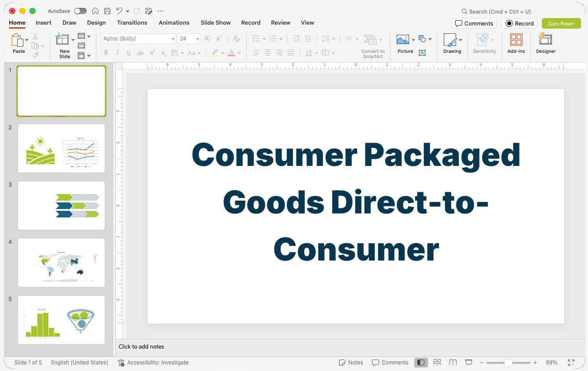Click the Picture insert button
This screenshot has width=588, height=371.
point(405,44)
